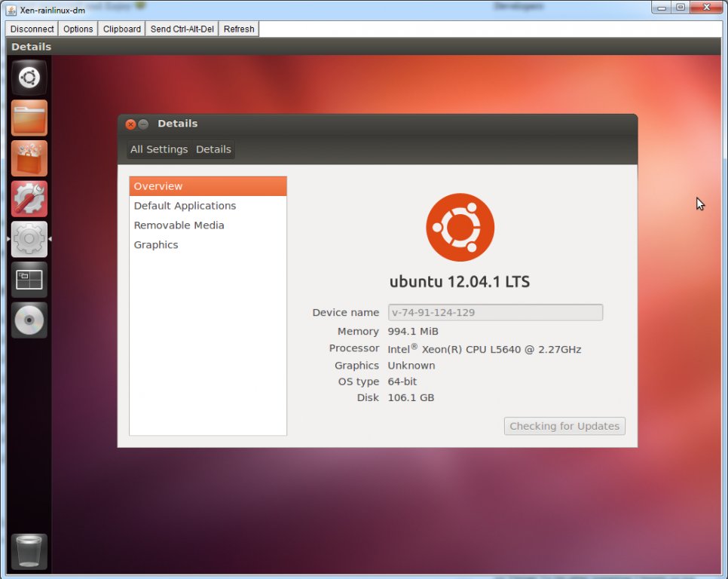
Task: Open the Graphics section in sidebar
Action: pyautogui.click(x=208, y=245)
